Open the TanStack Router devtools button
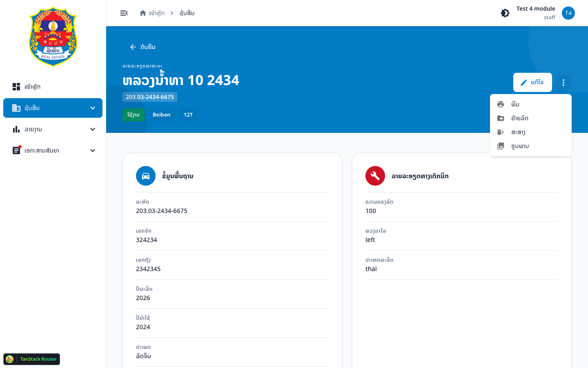Screen dimensions: 588x368 (31, 359)
